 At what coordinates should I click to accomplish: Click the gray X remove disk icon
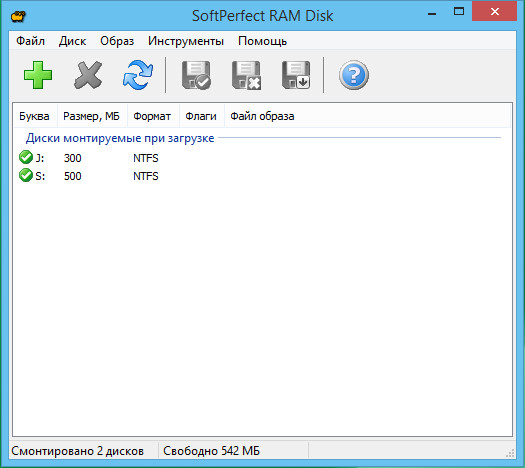(88, 75)
